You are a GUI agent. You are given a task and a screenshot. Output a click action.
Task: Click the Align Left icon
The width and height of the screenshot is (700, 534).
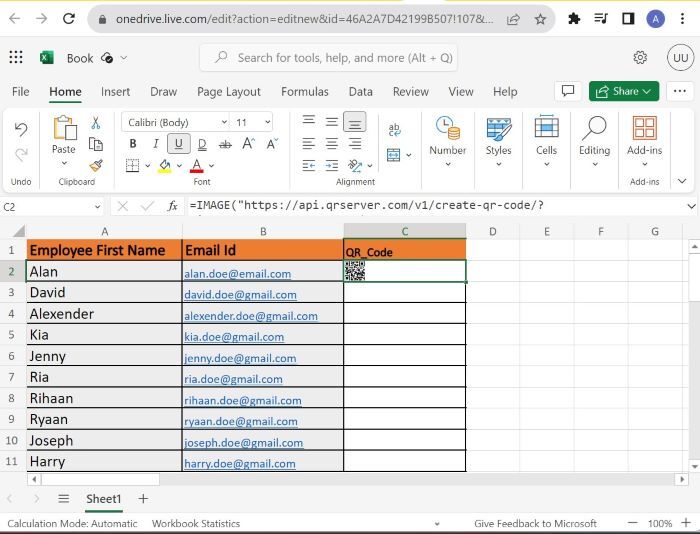[x=308, y=144]
